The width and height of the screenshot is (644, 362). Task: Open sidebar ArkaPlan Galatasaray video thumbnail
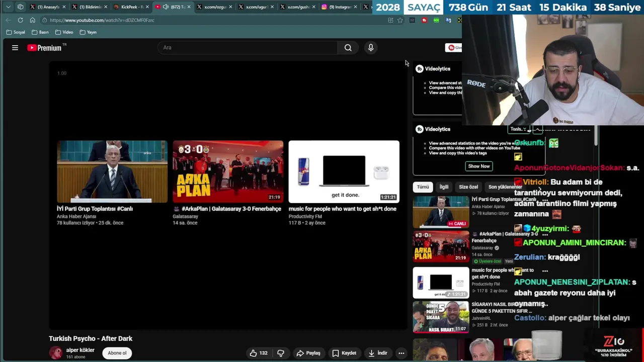pos(441,246)
